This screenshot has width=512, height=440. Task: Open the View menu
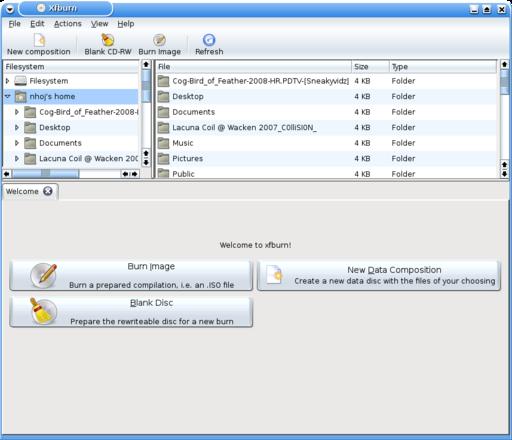(99, 24)
